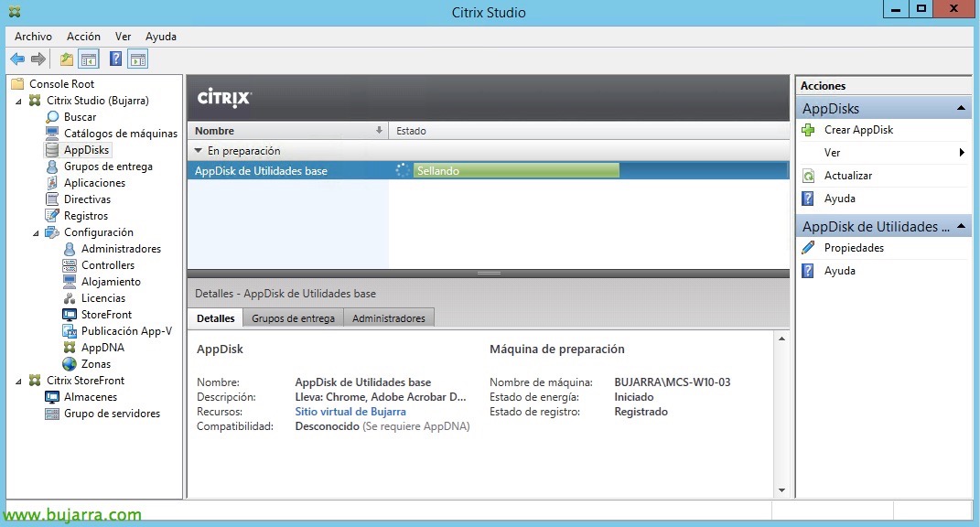
Task: Click the details pane scroll-up arrow
Action: coord(781,339)
